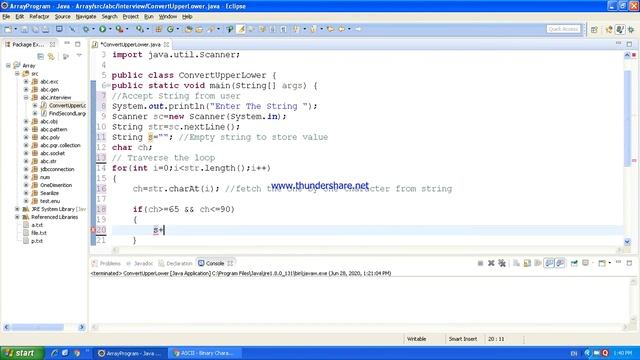Click the Debug bug icon in the toolbar

86,29
